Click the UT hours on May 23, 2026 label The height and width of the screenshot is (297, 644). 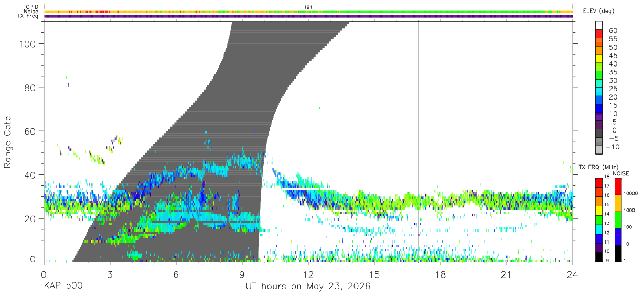pyautogui.click(x=308, y=287)
